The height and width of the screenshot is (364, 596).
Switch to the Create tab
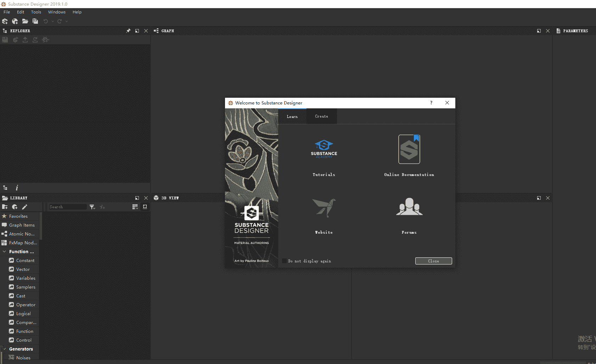(x=321, y=116)
